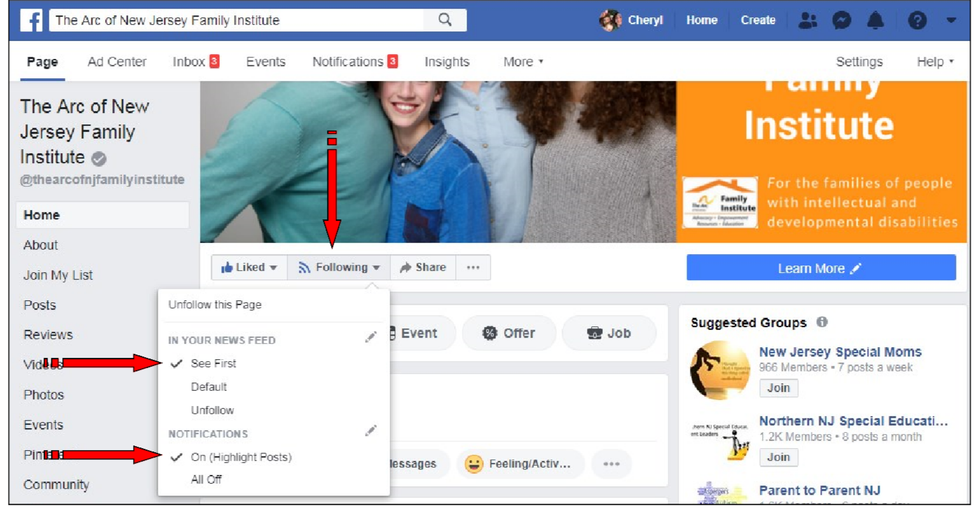Open the Quick Help question icon
Screen dimensions: 980x515
pyautogui.click(x=917, y=21)
